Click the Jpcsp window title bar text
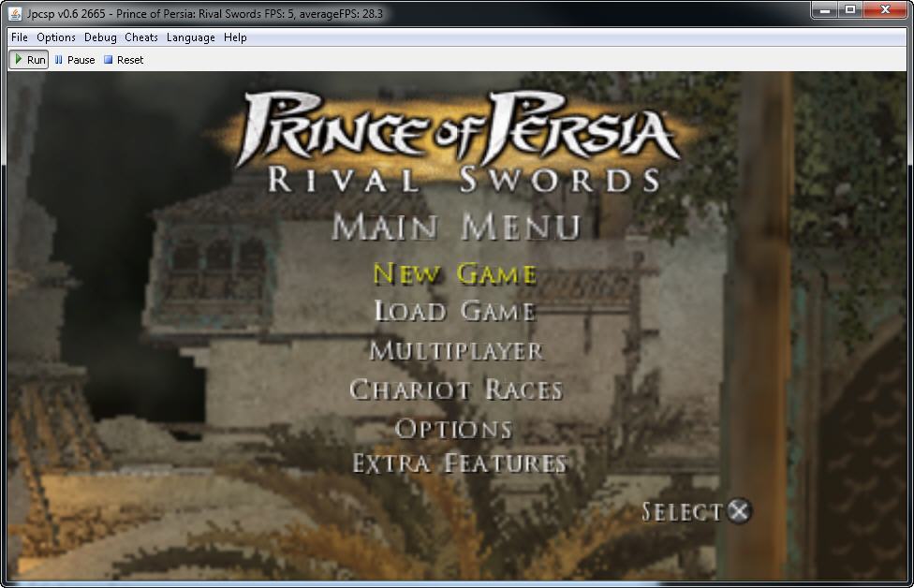 click(x=204, y=13)
